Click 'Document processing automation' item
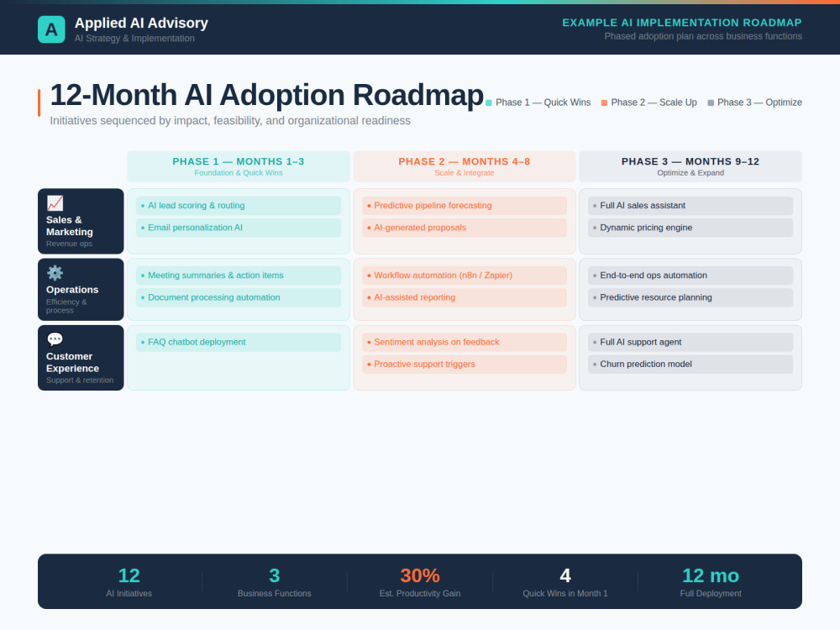Screen dimensions: 840x630 (x=239, y=297)
